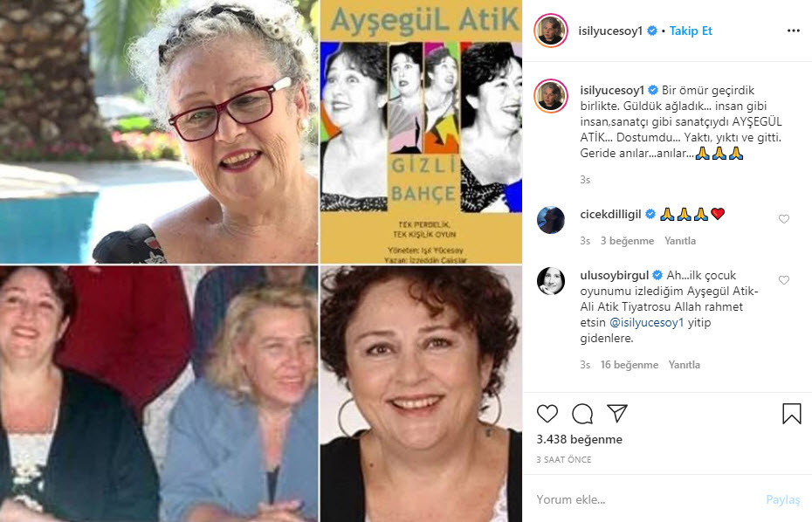Click the Paylaş post button
The height and width of the screenshot is (522, 812).
coord(783,499)
